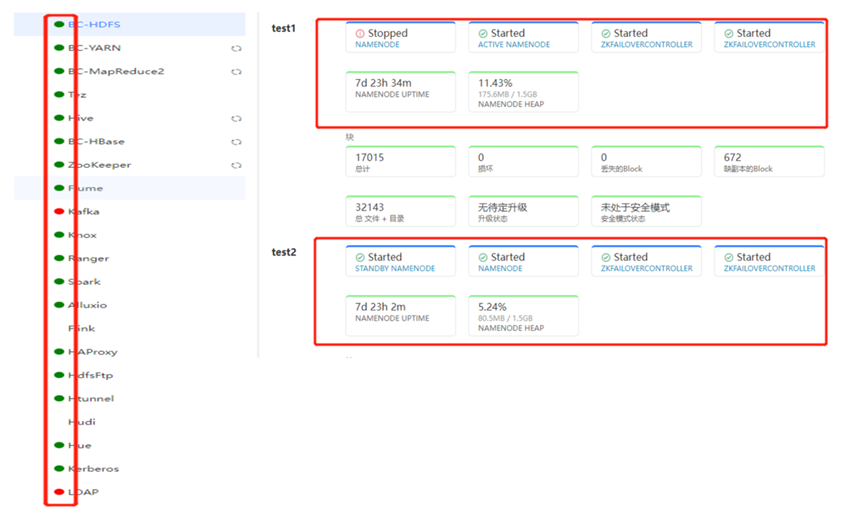
Task: Click restart-required icon next to ZooKeeper
Action: (236, 165)
